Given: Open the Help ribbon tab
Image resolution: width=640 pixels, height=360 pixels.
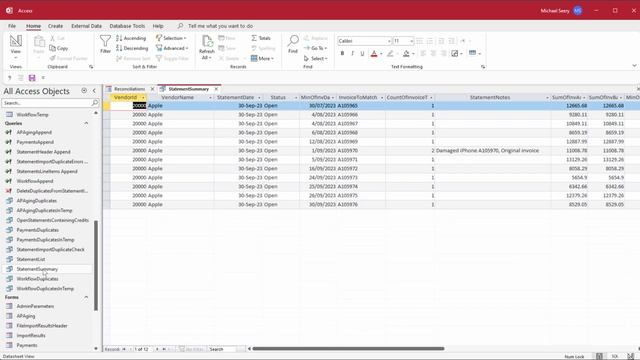Looking at the screenshot, I should (x=158, y=26).
